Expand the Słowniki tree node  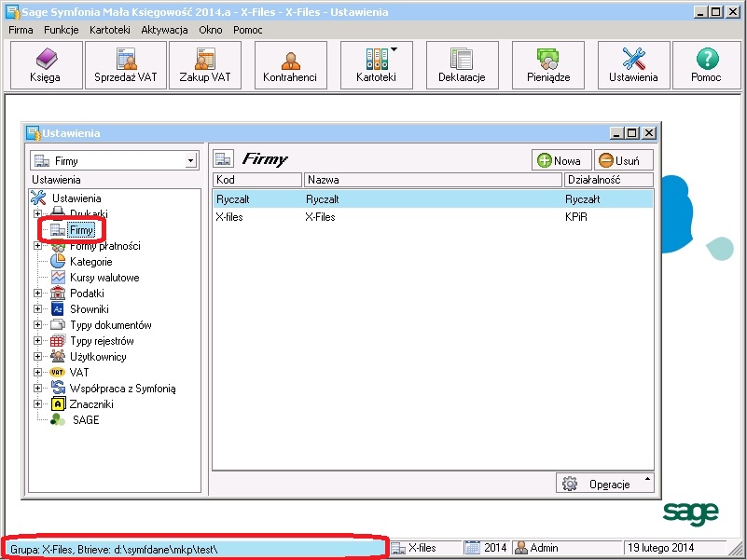pos(37,309)
